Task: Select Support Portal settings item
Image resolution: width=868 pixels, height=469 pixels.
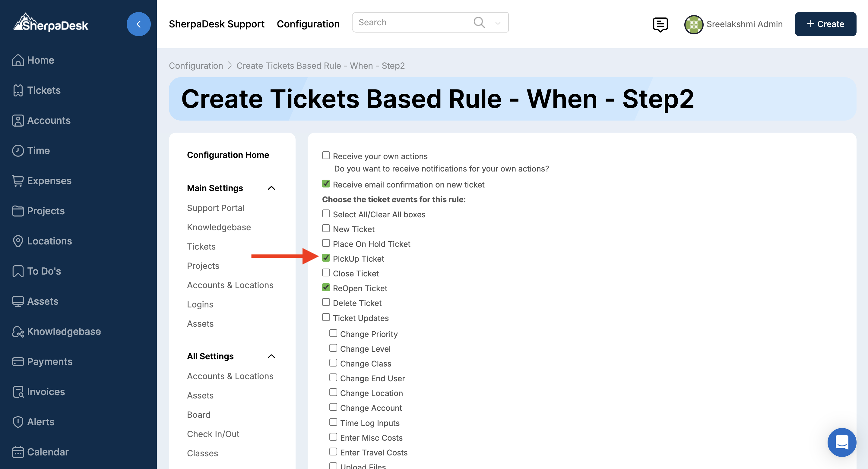Action: (x=215, y=208)
